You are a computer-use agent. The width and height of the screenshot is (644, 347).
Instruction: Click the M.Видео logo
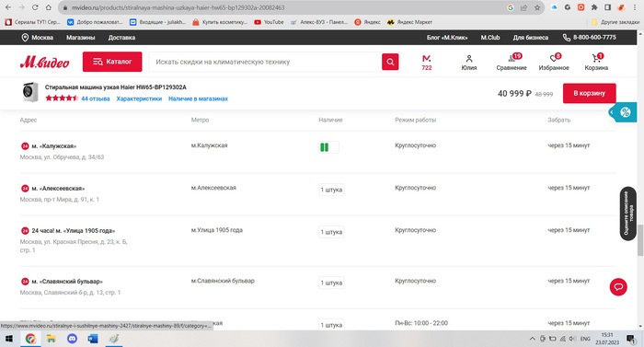coord(44,62)
